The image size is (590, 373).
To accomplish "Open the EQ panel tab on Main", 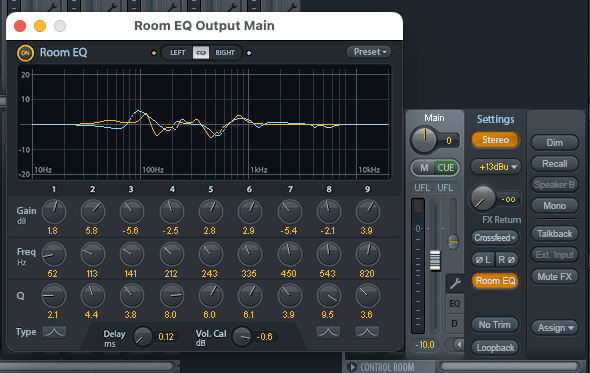I will click(x=455, y=303).
